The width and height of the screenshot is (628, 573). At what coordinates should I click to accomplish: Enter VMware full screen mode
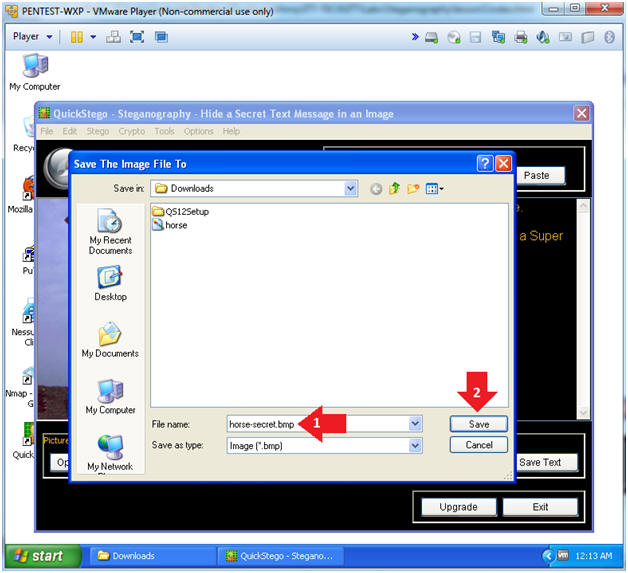point(137,37)
